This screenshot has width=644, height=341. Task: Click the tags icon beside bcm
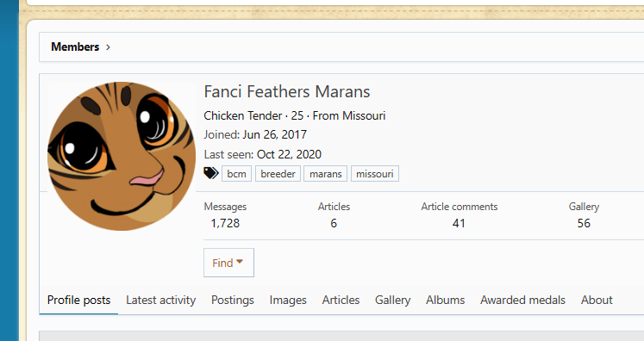211,173
